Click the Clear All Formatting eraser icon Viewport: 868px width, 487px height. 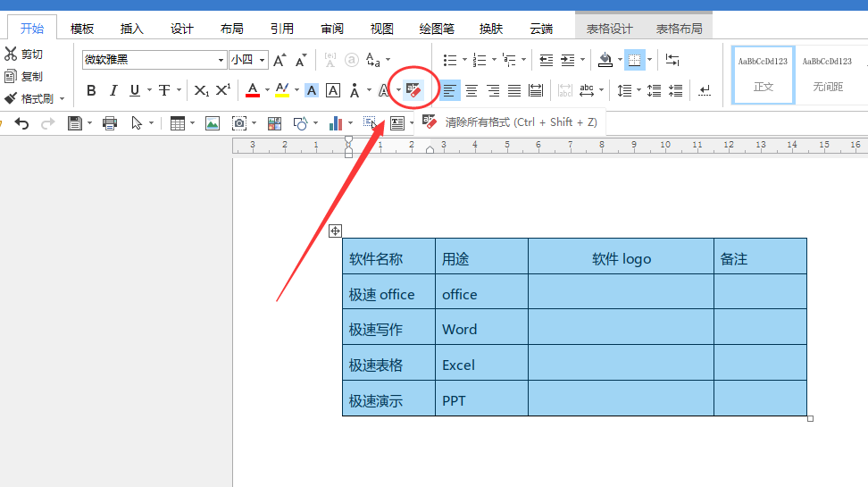[x=413, y=89]
